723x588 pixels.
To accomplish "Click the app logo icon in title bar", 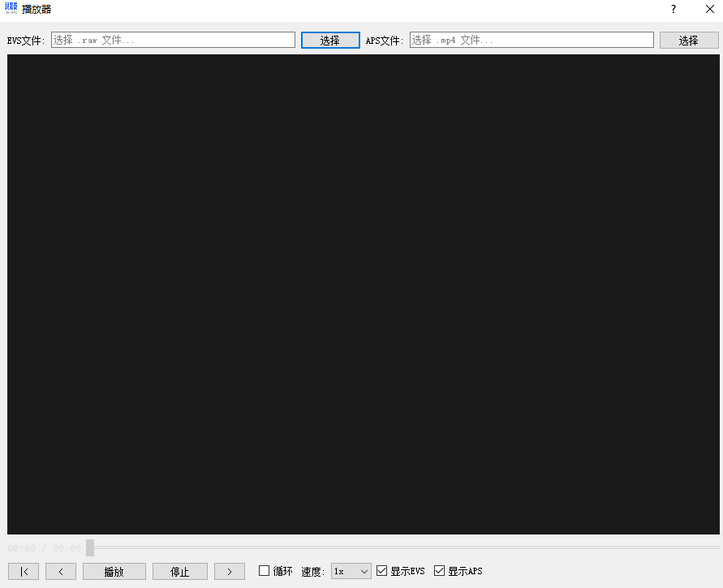I will [x=11, y=8].
